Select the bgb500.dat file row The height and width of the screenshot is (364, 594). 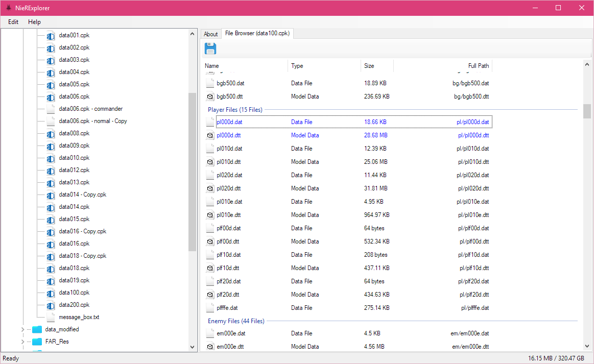pyautogui.click(x=348, y=83)
